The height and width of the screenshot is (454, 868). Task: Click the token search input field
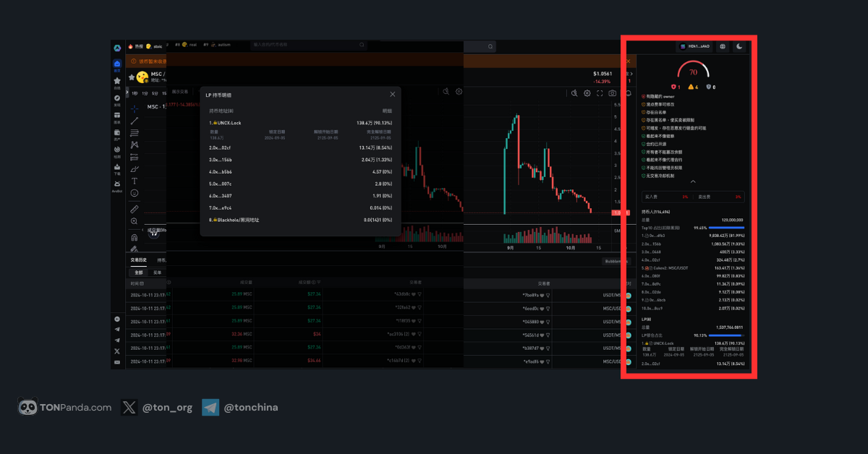(x=304, y=45)
